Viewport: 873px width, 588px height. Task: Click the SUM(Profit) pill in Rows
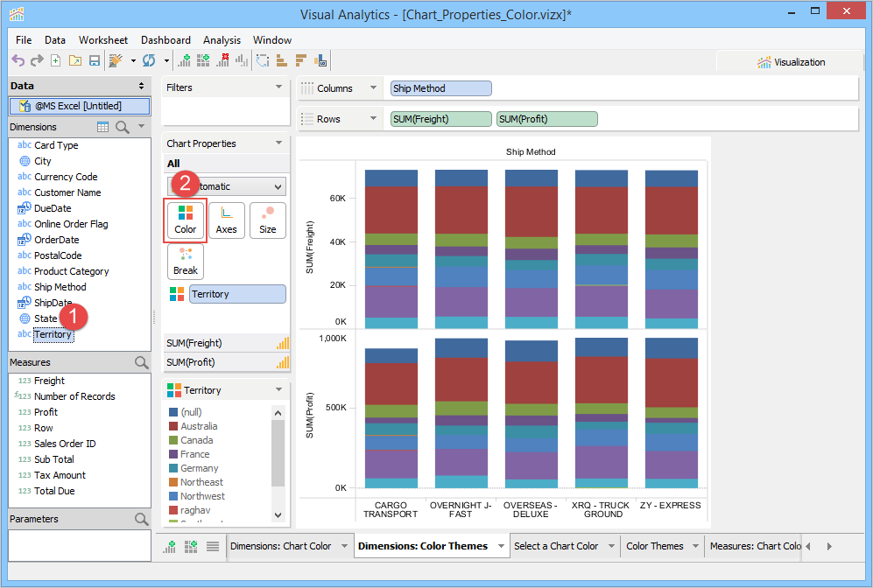click(x=546, y=119)
